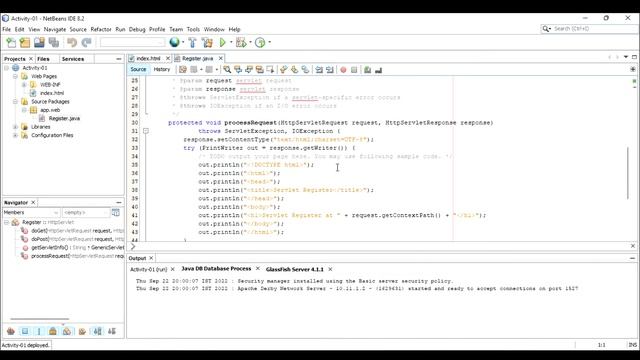Image resolution: width=640 pixels, height=360 pixels.
Task: Close the Register.java editor tab
Action: [220, 58]
